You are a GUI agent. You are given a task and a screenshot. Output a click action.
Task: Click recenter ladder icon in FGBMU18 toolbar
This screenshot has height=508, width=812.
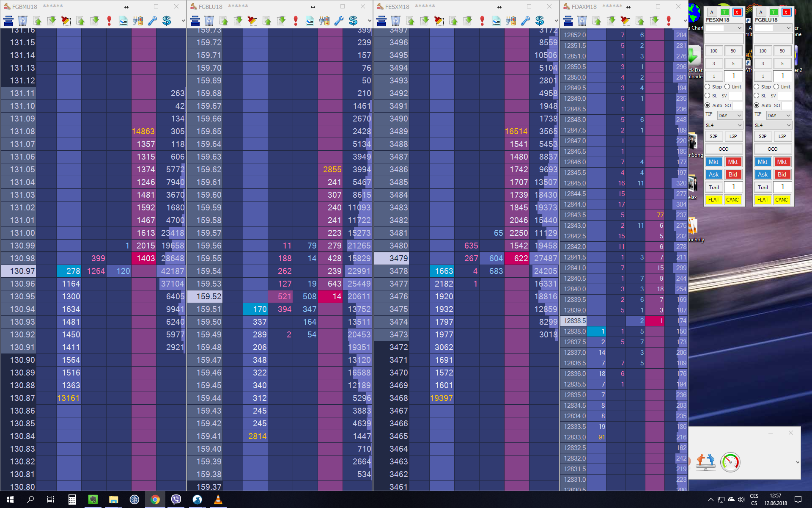pyautogui.click(x=8, y=21)
